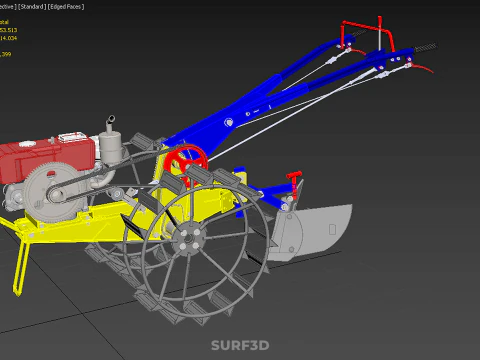Image resolution: width=480 pixels, height=360 pixels.
Task: Select the gray plow blade object
Action: click(310, 232)
